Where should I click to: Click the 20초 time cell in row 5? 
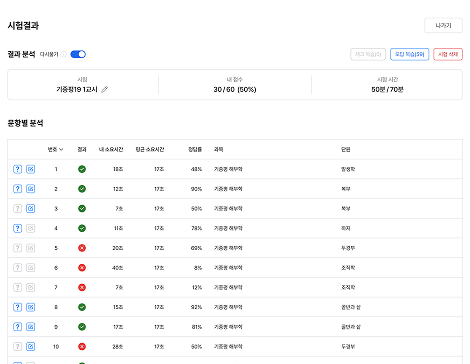click(117, 248)
